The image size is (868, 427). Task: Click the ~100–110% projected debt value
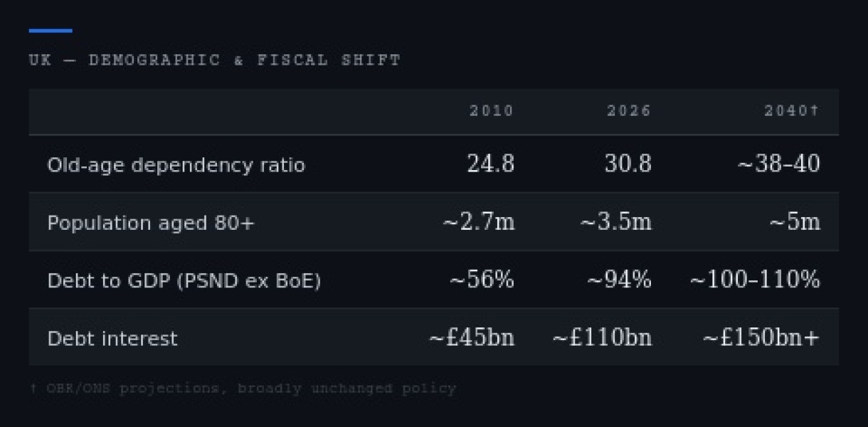tap(755, 280)
